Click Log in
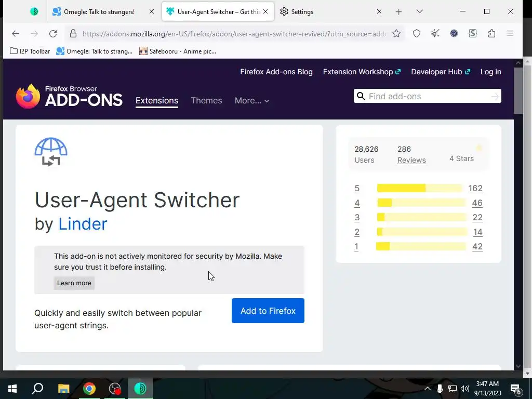The width and height of the screenshot is (532, 399). 490,72
